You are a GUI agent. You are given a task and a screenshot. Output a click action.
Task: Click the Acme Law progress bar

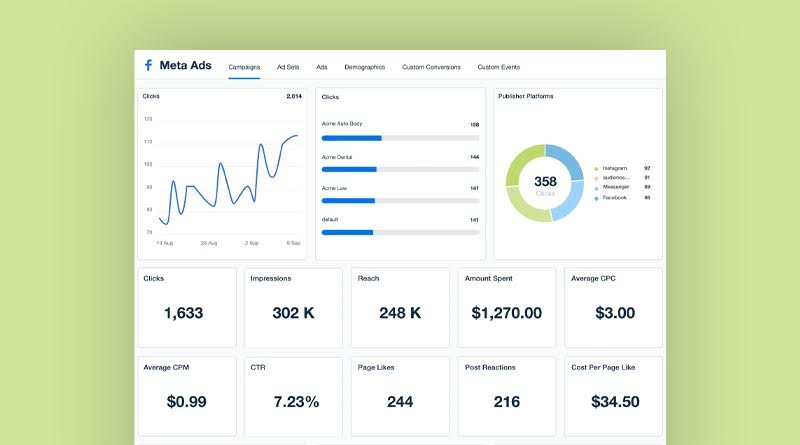coord(401,201)
